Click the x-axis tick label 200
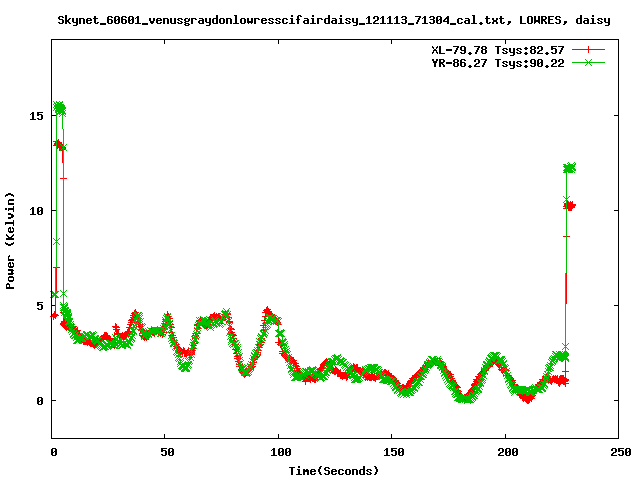This screenshot has width=640, height=480. point(507,452)
